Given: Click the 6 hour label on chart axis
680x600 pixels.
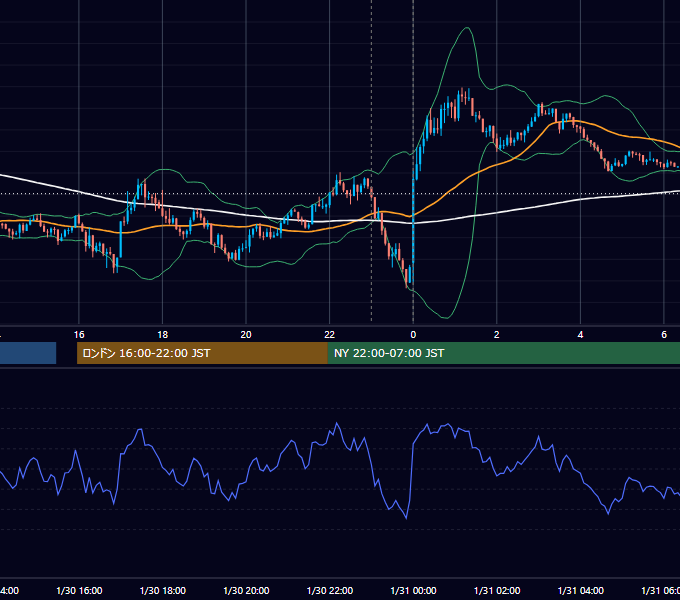Looking at the screenshot, I should (664, 335).
